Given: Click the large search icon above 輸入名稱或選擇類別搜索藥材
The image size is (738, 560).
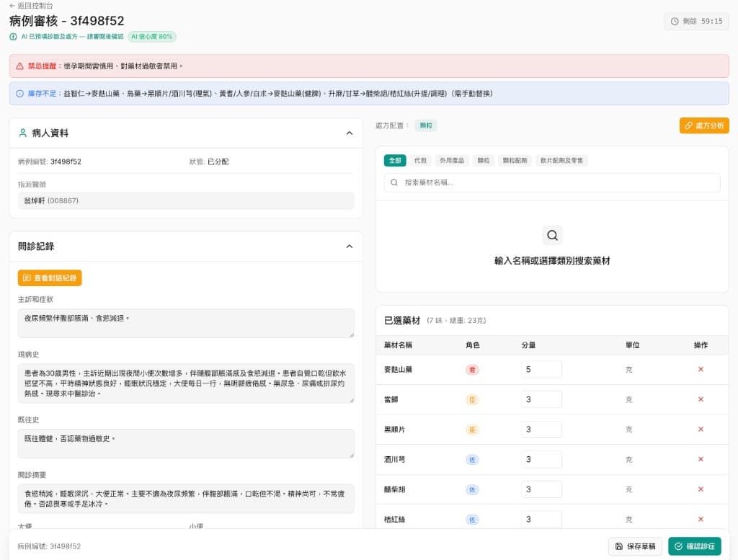Looking at the screenshot, I should pos(552,235).
